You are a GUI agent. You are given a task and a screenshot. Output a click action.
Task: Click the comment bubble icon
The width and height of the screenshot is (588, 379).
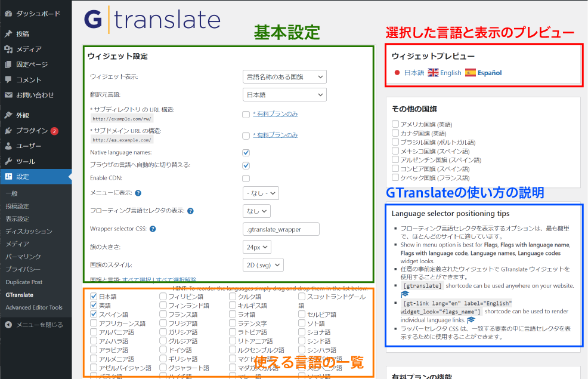coord(8,79)
